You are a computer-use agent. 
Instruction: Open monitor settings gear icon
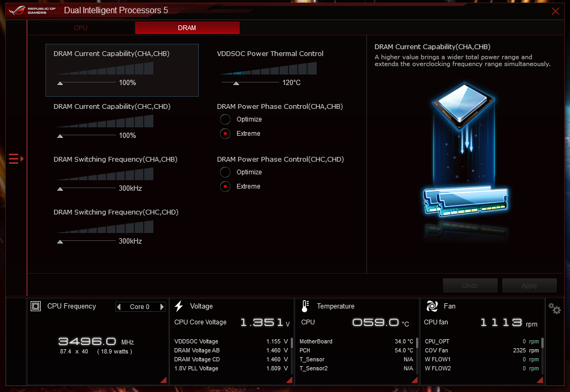pyautogui.click(x=555, y=309)
